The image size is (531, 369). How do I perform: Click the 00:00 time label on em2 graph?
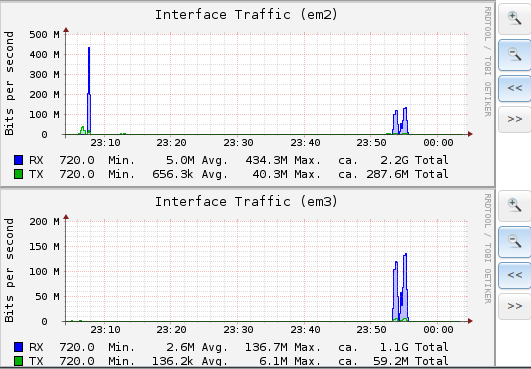click(438, 143)
